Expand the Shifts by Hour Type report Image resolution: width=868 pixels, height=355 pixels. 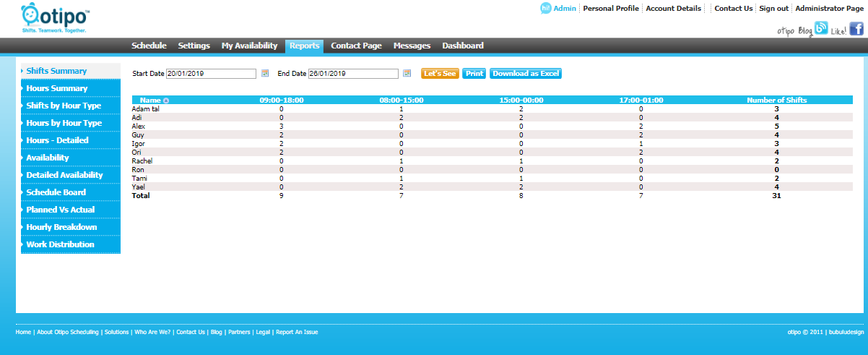tap(64, 106)
